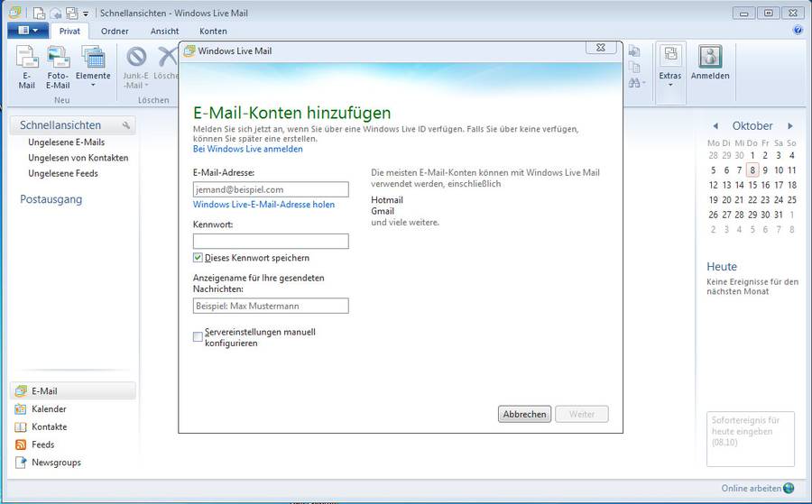Select October 15 in the calendar
Image resolution: width=812 pixels, height=504 pixels.
pyautogui.click(x=752, y=185)
